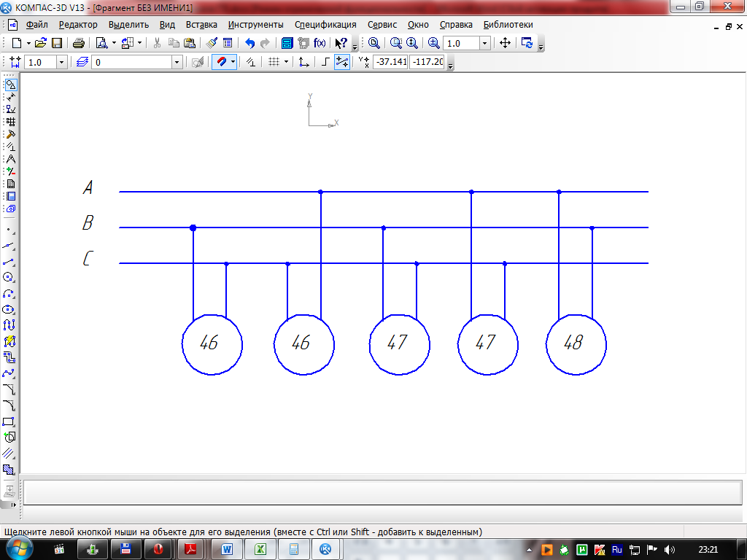Open the Выделить menu

point(128,25)
